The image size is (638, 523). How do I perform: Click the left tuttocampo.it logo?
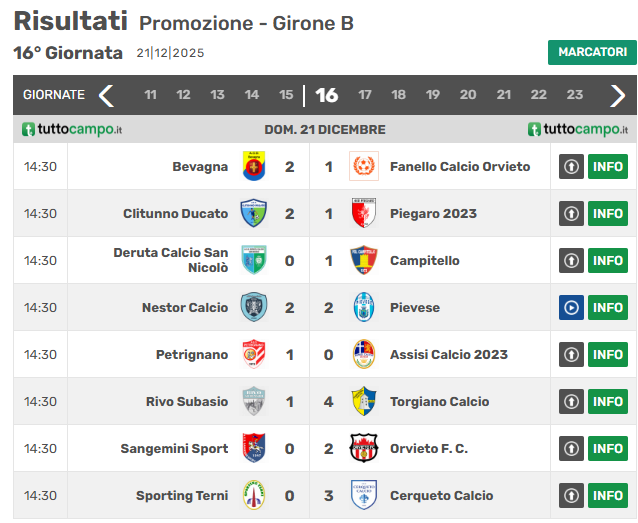tap(72, 129)
